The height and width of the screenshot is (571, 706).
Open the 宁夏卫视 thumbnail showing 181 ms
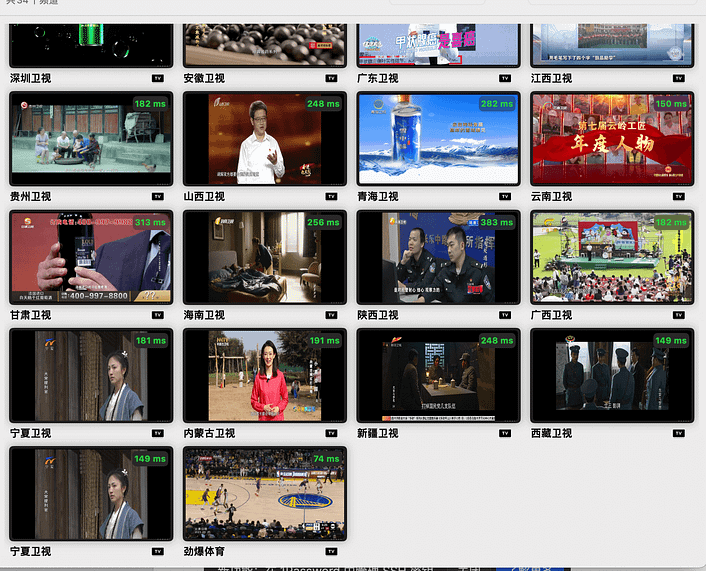tap(91, 376)
